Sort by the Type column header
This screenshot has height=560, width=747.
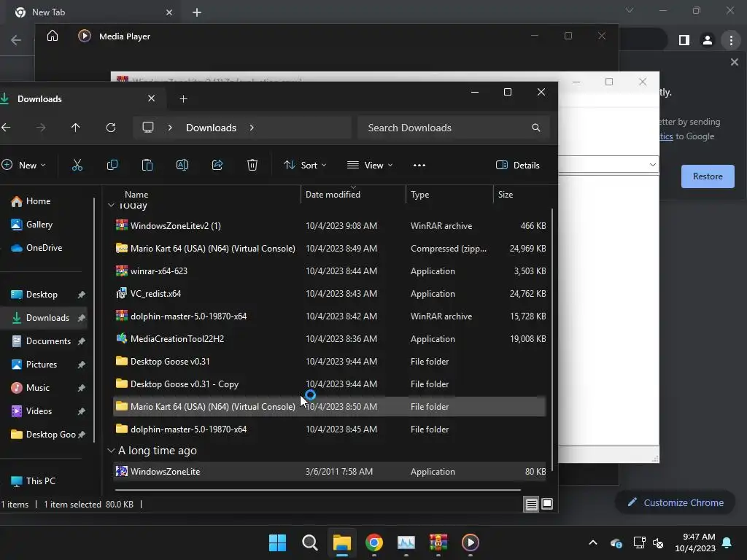[419, 194]
